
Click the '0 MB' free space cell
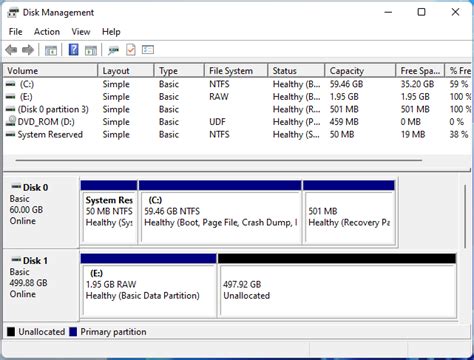click(411, 122)
